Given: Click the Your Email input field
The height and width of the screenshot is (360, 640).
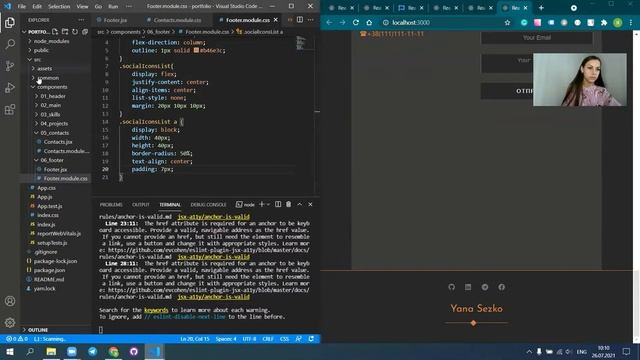Looking at the screenshot, I should (536, 38).
